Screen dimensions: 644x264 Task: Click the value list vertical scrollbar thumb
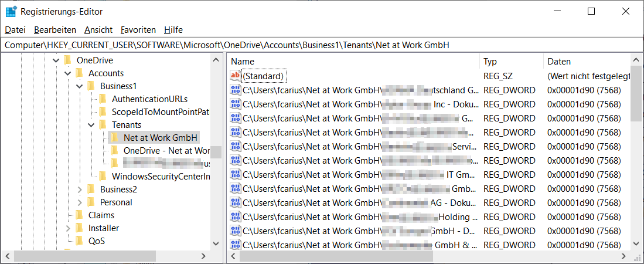(x=636, y=94)
